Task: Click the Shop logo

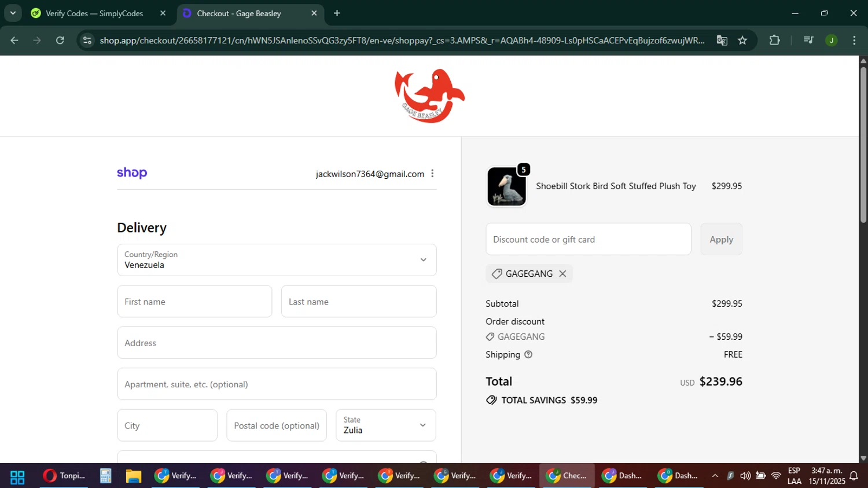Action: tap(132, 173)
